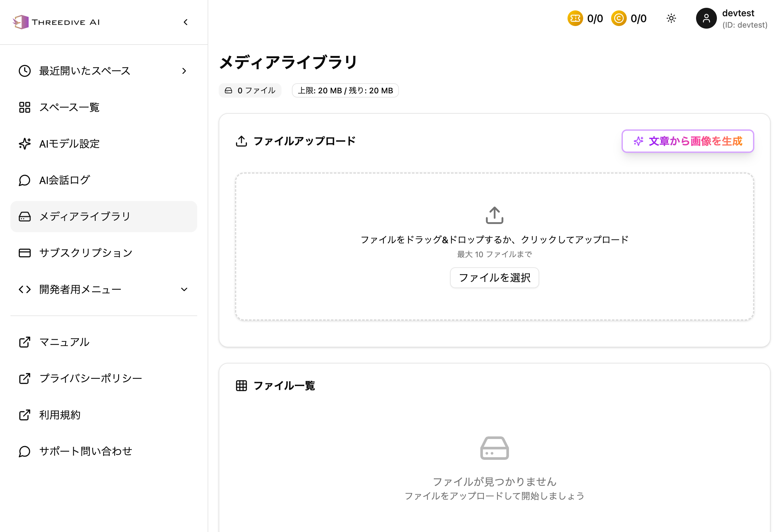The image size is (781, 532).
Task: Open サブスクリプション page
Action: pyautogui.click(x=103, y=253)
